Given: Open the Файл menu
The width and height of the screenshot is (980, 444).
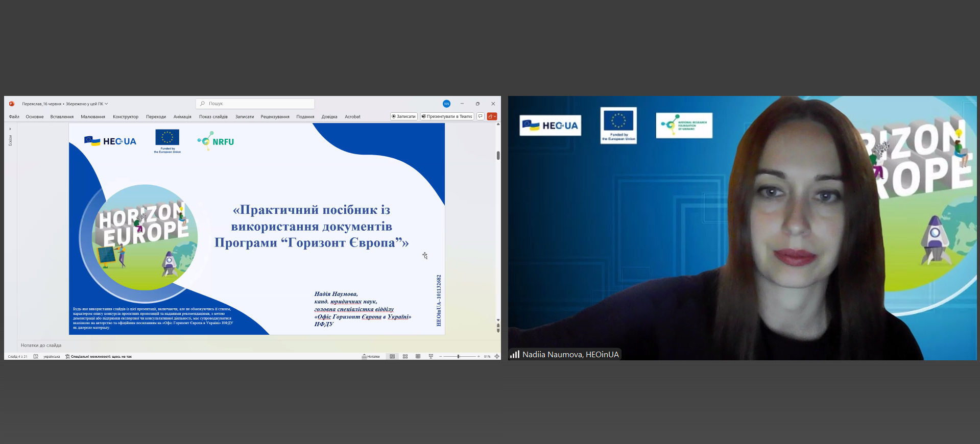Looking at the screenshot, I should pyautogui.click(x=14, y=117).
